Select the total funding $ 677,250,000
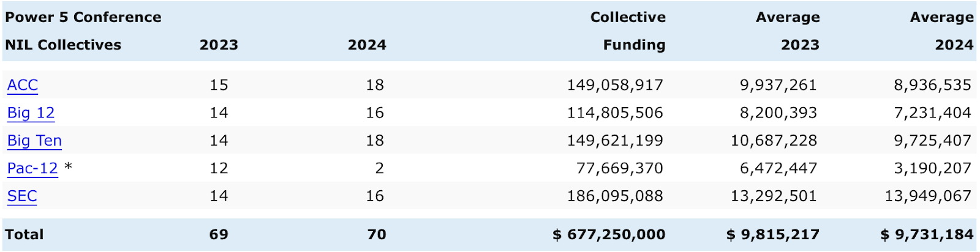This screenshot has height=252, width=980. tap(609, 235)
